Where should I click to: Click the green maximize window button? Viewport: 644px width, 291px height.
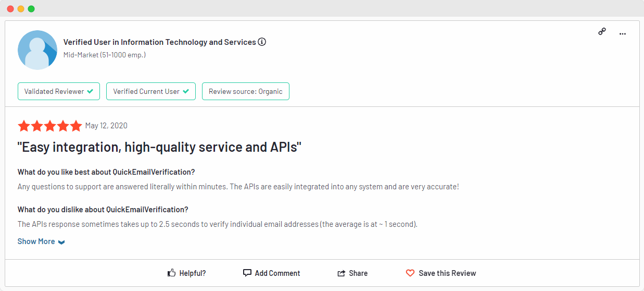click(31, 9)
